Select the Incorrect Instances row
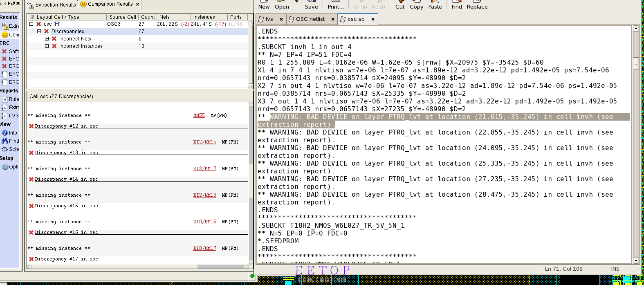The image size is (644, 285). [x=137, y=46]
